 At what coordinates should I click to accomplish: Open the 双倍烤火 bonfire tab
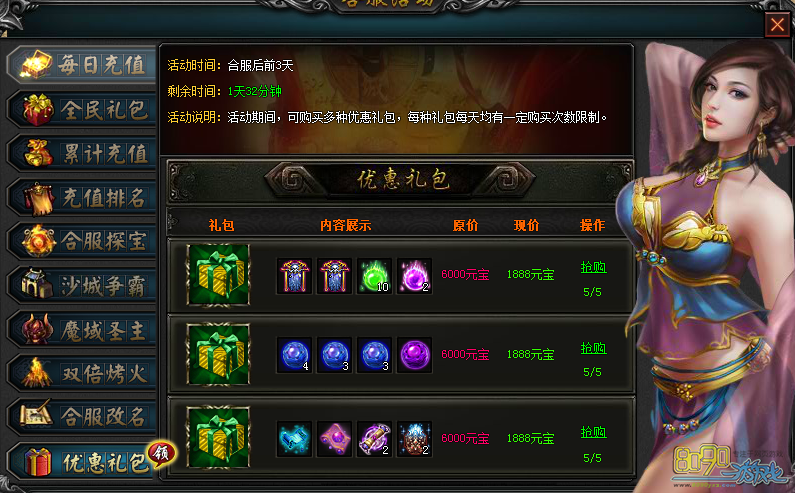tap(83, 373)
